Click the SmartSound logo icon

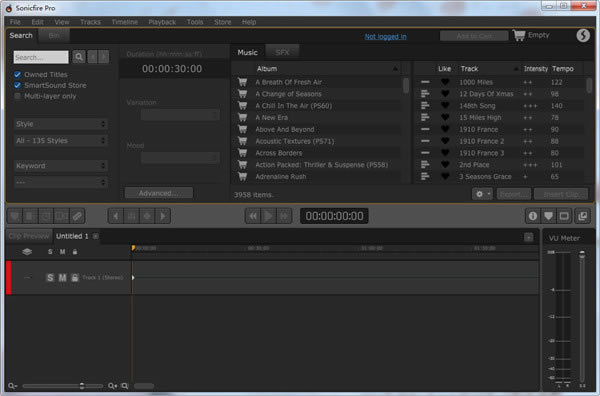[x=583, y=36]
